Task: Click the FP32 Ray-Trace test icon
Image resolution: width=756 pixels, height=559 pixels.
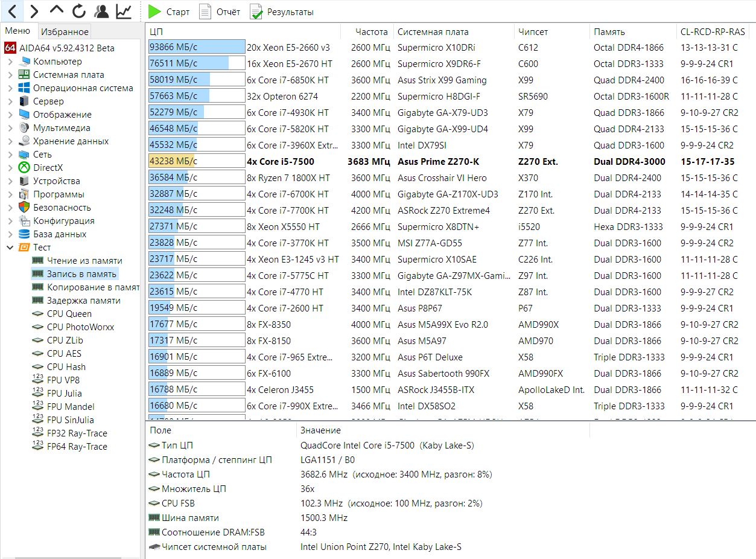Action: (37, 433)
